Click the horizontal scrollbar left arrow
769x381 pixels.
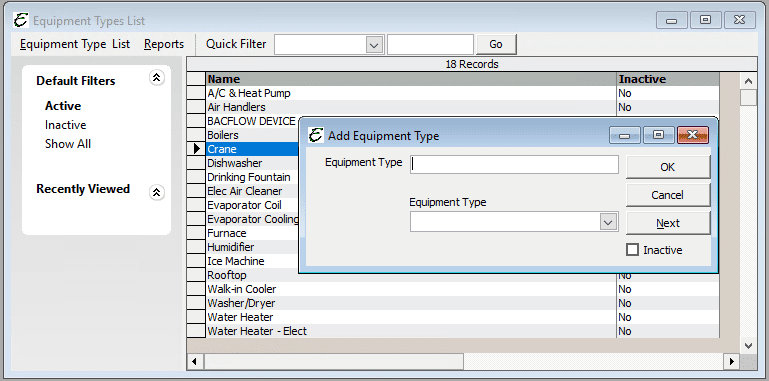[195, 362]
